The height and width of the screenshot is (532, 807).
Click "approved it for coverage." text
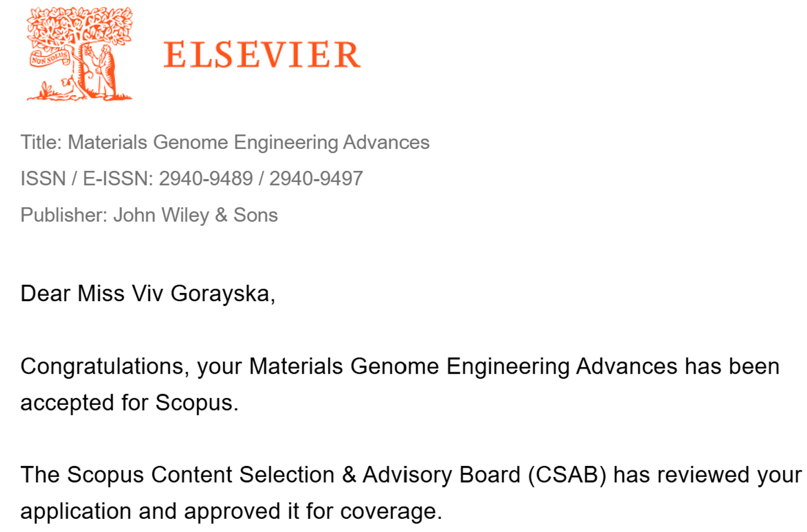click(x=313, y=511)
